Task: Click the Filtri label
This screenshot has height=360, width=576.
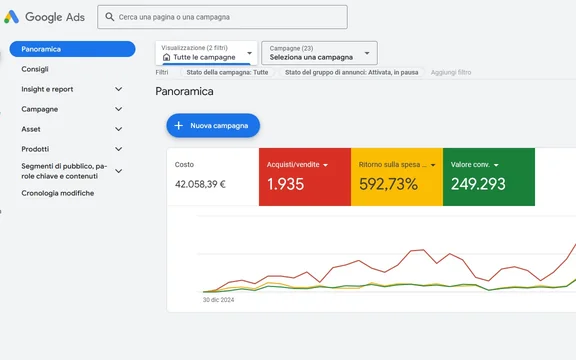Action: pyautogui.click(x=162, y=72)
